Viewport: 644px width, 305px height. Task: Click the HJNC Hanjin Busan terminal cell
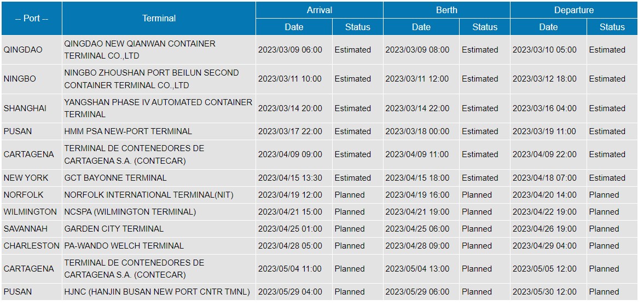coord(157,292)
